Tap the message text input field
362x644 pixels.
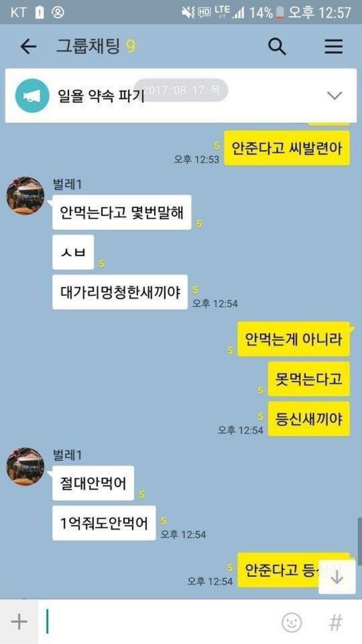point(158,622)
